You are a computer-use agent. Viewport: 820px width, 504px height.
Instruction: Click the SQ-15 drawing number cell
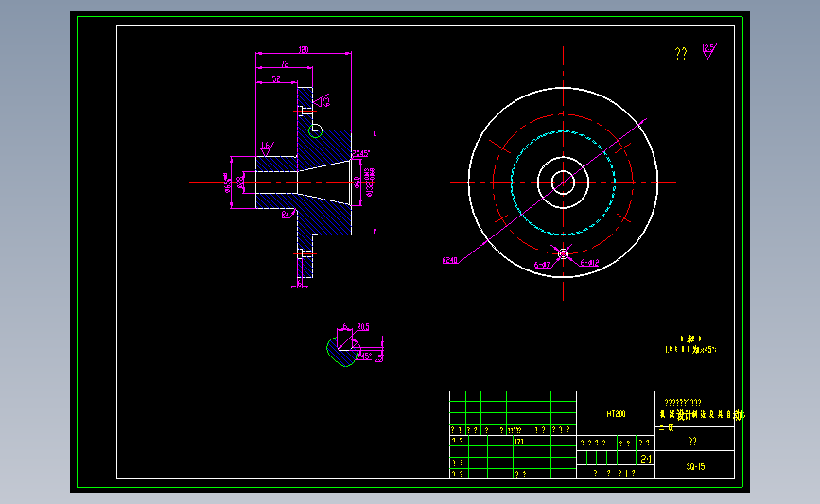(695, 467)
